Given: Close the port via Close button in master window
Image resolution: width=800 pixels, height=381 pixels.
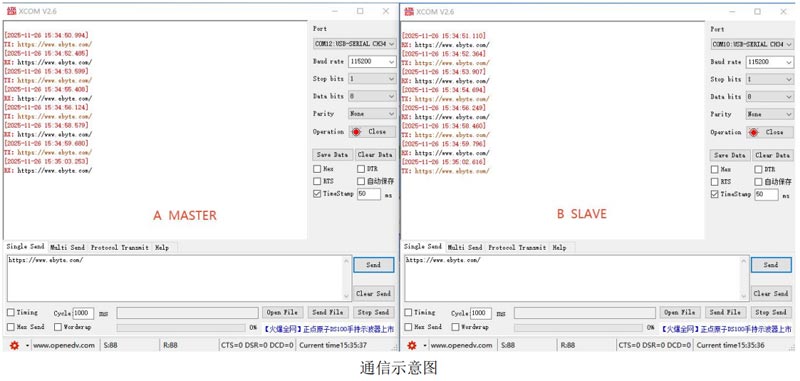Looking at the screenshot, I should (372, 132).
